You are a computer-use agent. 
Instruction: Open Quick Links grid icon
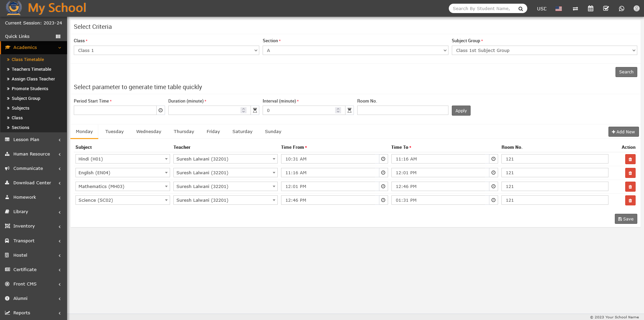click(58, 36)
